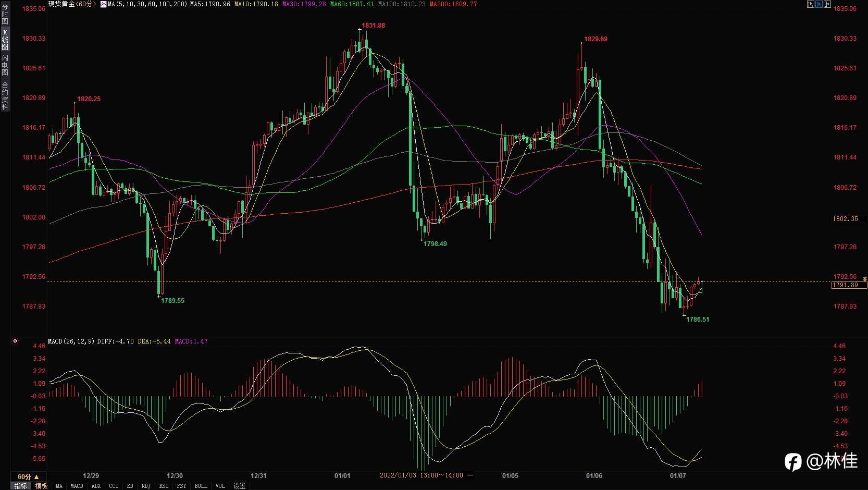Image resolution: width=868 pixels, height=490 pixels.
Task: Click the 12/31 date marker on the time axis
Action: point(258,476)
